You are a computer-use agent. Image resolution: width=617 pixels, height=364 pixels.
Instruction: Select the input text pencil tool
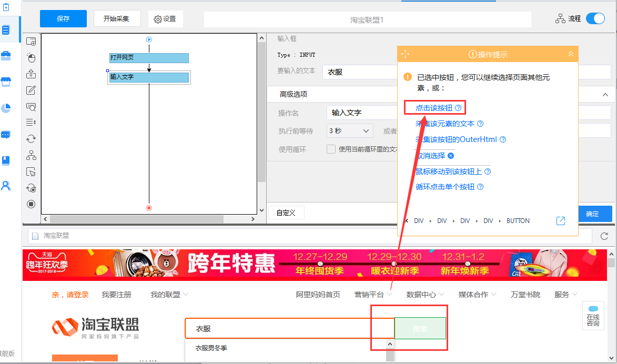(31, 90)
